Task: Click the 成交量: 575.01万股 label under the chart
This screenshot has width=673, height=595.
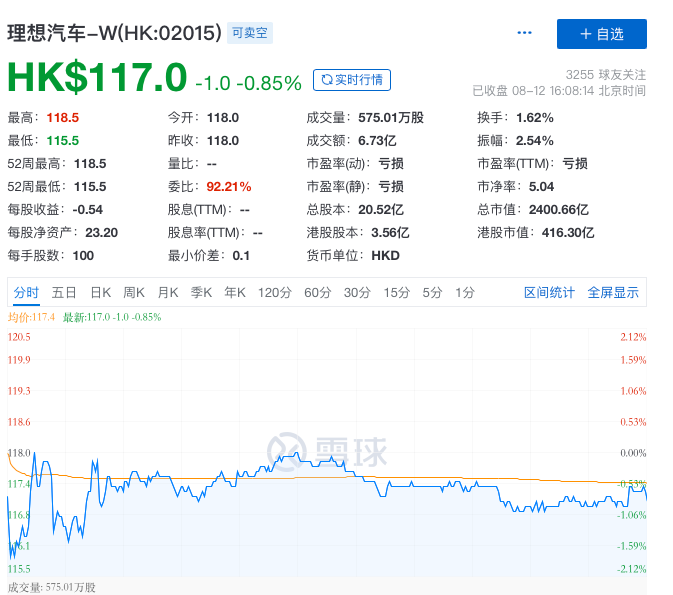Action: (52, 587)
